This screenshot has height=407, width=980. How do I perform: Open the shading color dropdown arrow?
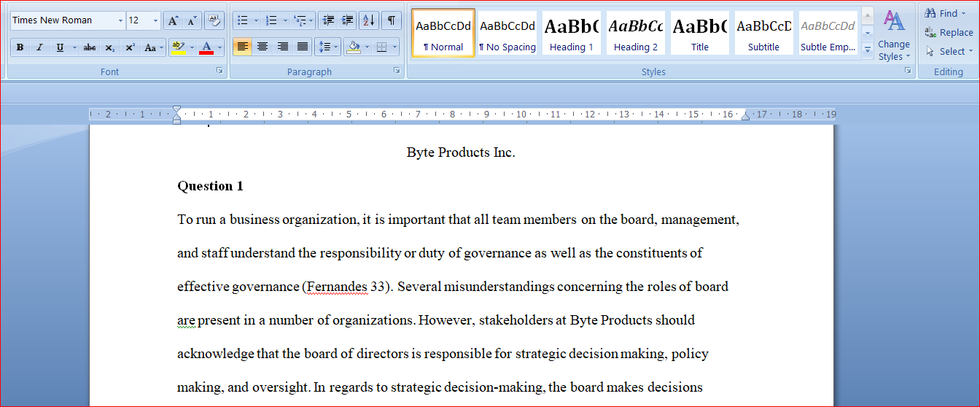click(x=367, y=47)
